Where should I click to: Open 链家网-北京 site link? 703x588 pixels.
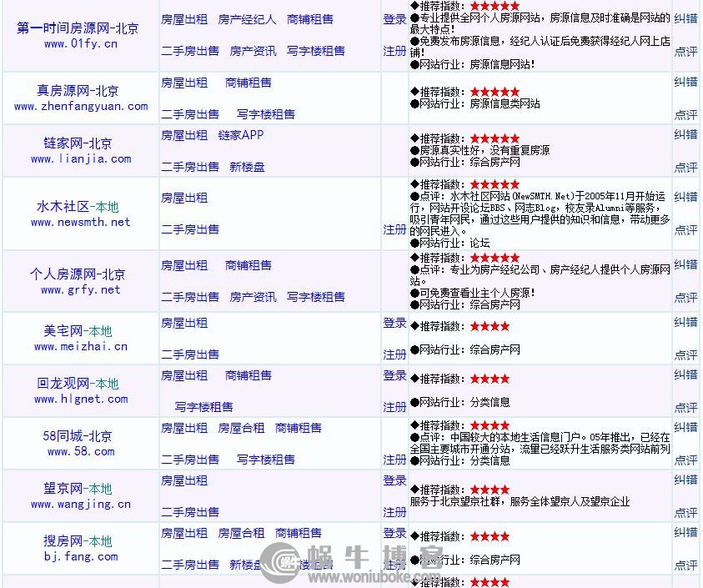(78, 143)
